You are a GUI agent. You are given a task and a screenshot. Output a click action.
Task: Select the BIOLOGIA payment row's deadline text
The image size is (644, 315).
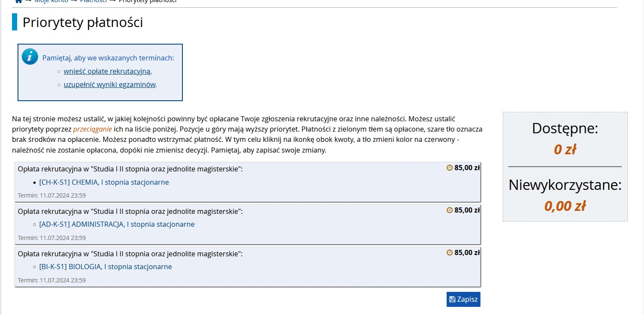(52, 280)
